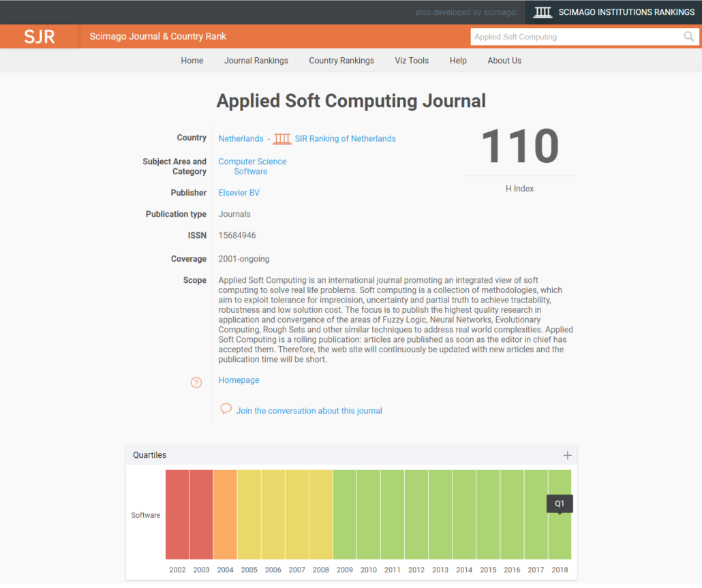Click the H Index label

pyautogui.click(x=520, y=189)
